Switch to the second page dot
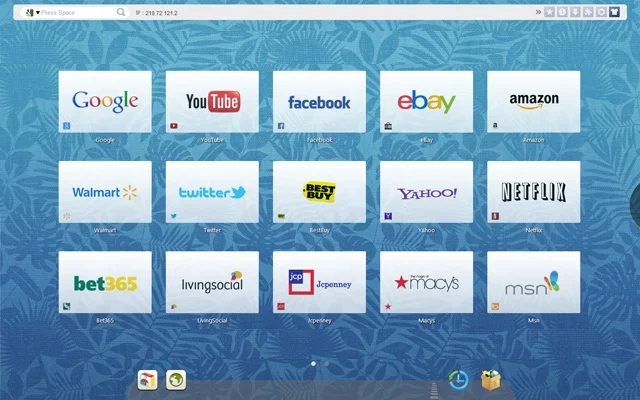This screenshot has height=400, width=640. [x=327, y=364]
